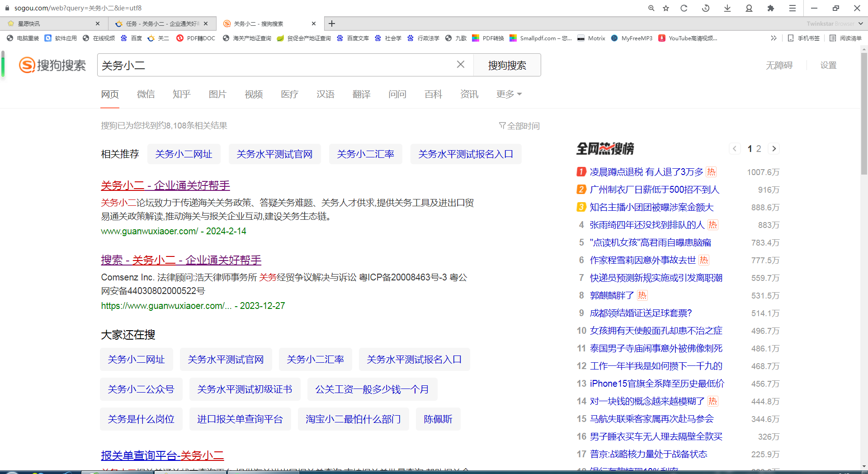Bookmark this page with the star icon
This screenshot has width=868, height=474.
[666, 8]
